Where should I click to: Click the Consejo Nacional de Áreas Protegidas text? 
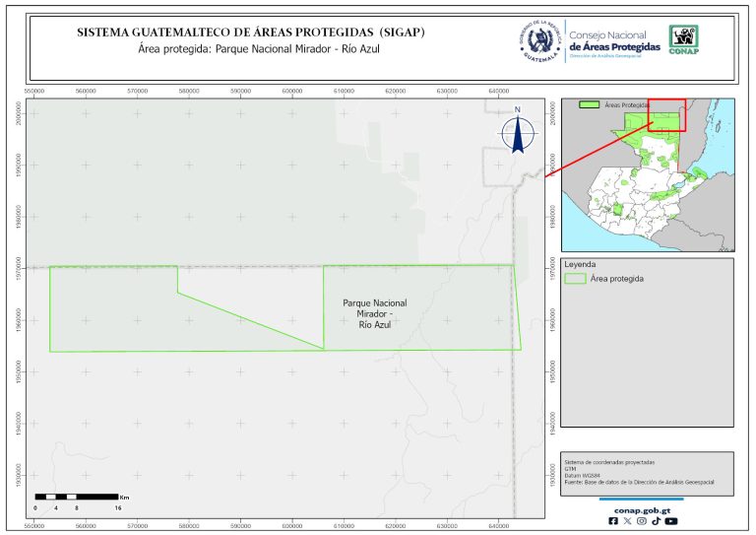(614, 40)
